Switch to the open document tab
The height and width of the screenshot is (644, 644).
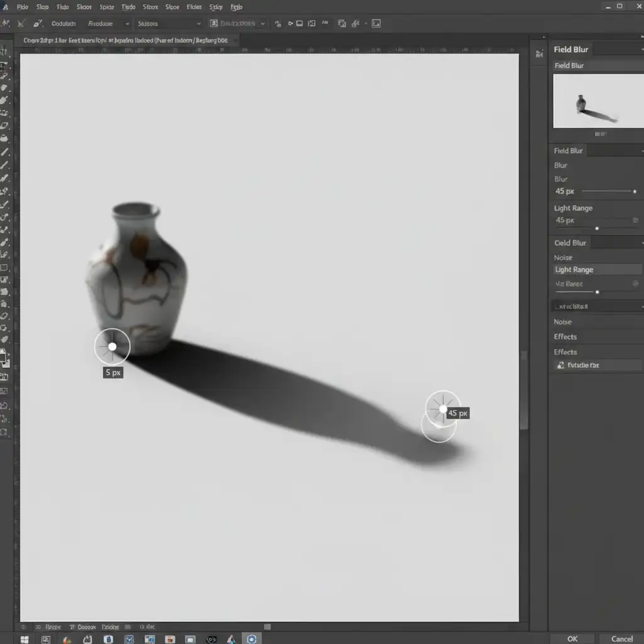(x=126, y=40)
